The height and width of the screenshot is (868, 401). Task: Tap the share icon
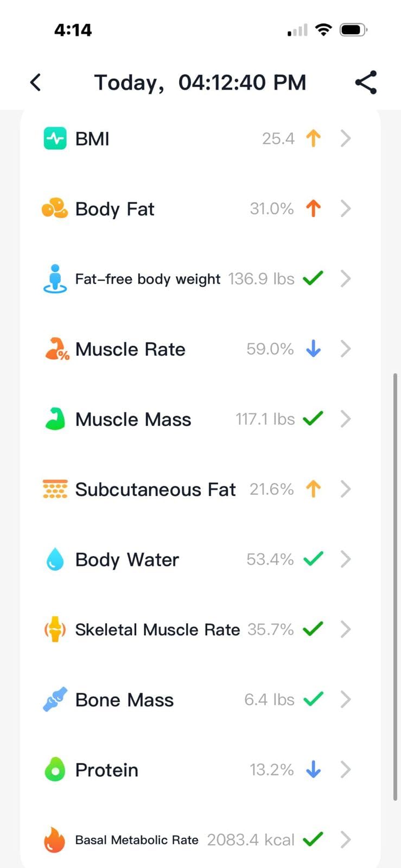point(366,82)
